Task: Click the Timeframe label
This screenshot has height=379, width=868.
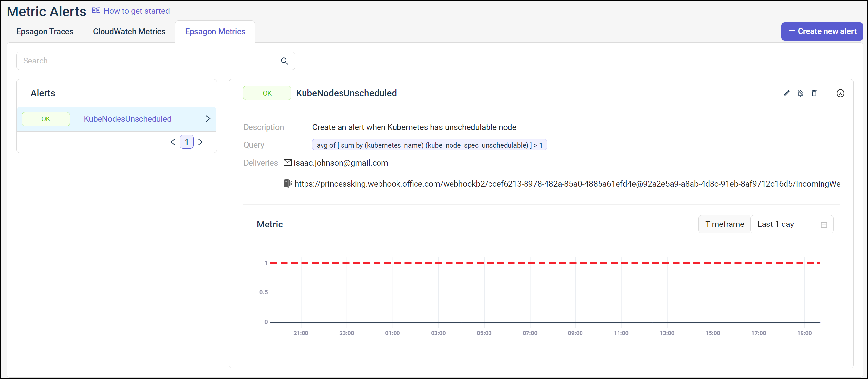Action: (725, 225)
